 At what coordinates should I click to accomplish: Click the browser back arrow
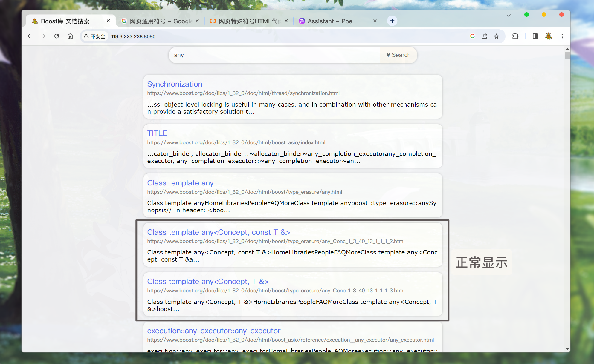click(x=30, y=36)
